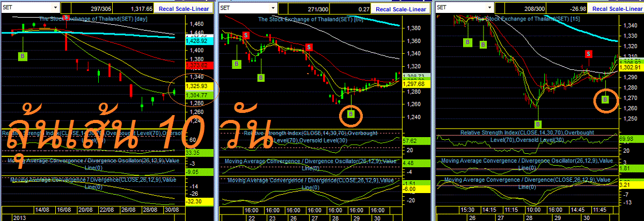
Task: Click the Relative Strength Index label in 15-minute chart
Action: pyautogui.click(x=526, y=136)
